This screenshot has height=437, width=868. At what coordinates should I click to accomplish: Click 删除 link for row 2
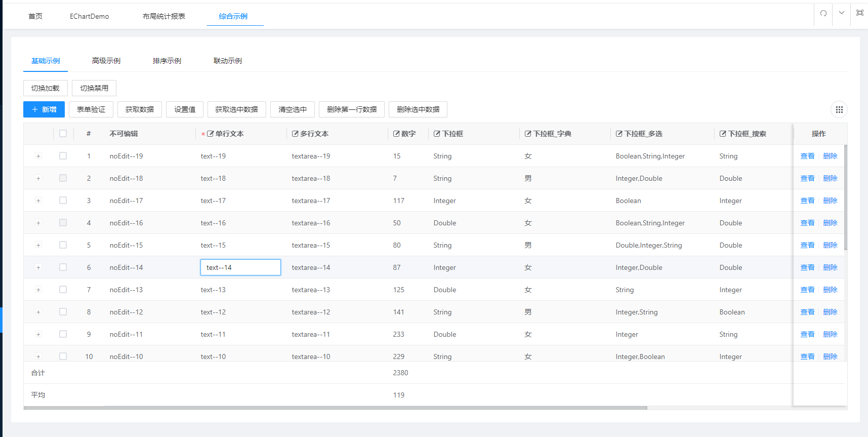click(x=830, y=178)
